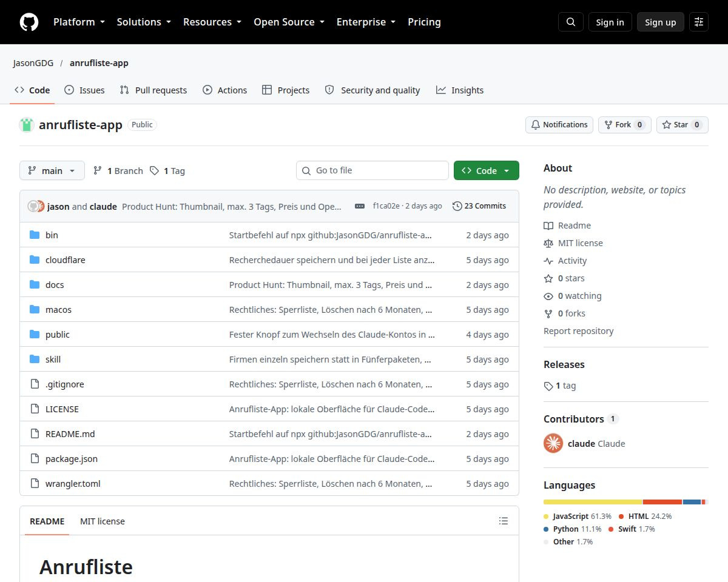View the 0 forks link
Screen dimensions: 728x582
pyautogui.click(x=565, y=313)
